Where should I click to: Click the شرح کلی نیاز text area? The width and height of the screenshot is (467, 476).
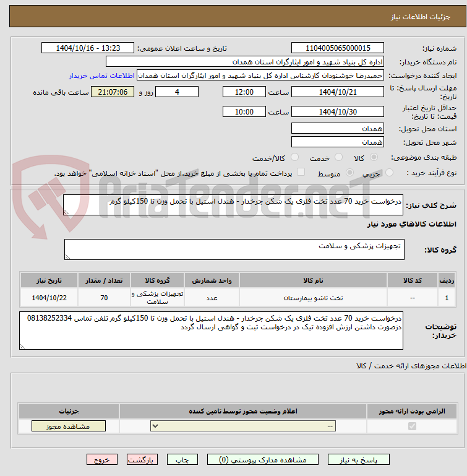[x=233, y=205]
